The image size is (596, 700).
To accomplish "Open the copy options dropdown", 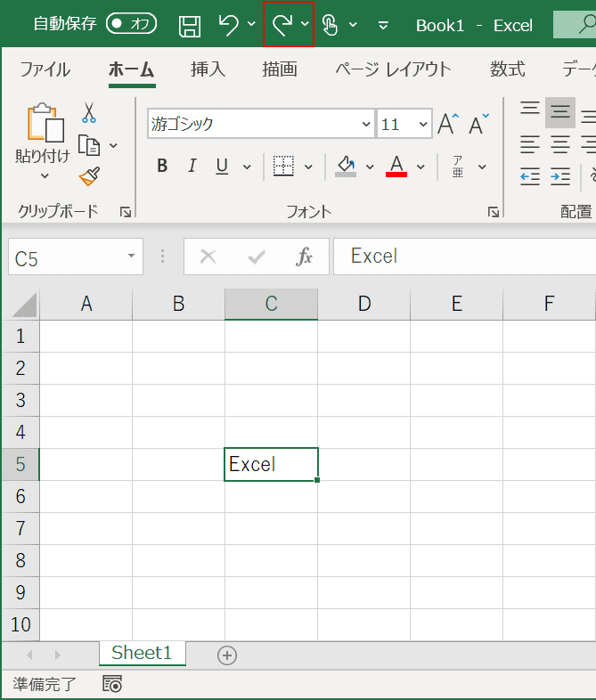I will pyautogui.click(x=113, y=145).
